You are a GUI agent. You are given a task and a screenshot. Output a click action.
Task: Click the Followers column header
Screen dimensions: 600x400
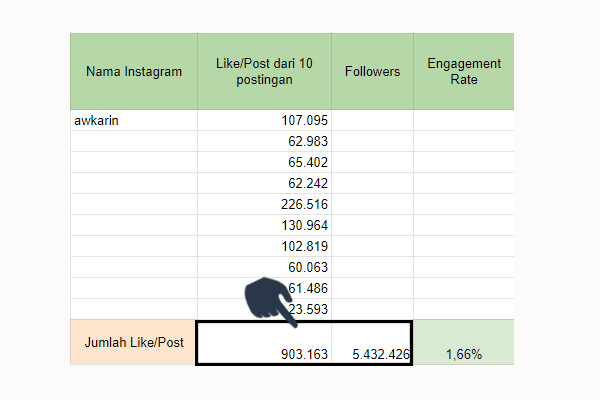372,72
